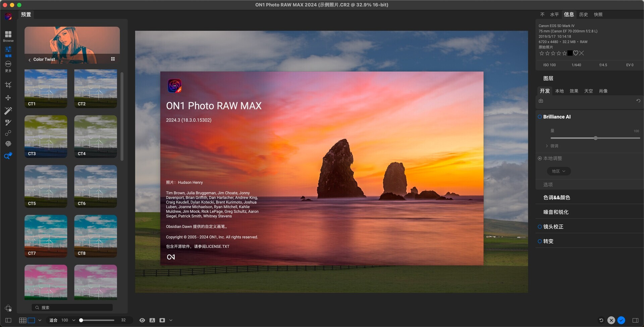Click the preset grid view icon
Viewport: 644px width, 327px height.
113,59
